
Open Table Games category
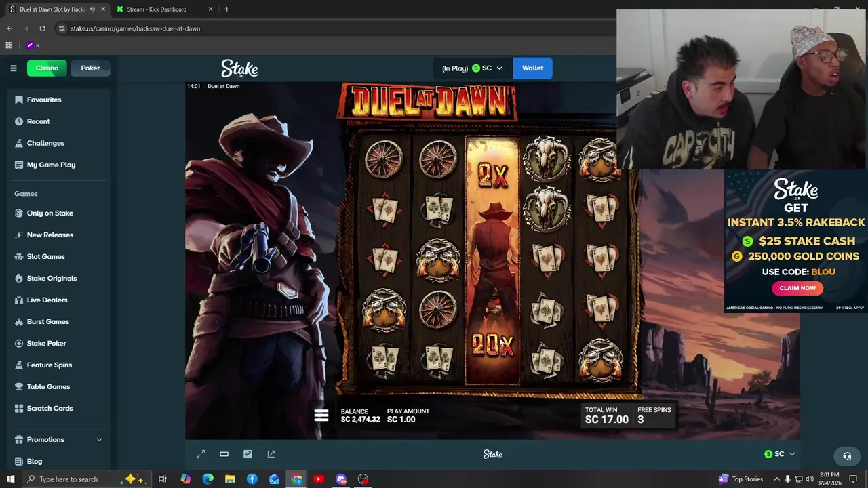point(48,386)
